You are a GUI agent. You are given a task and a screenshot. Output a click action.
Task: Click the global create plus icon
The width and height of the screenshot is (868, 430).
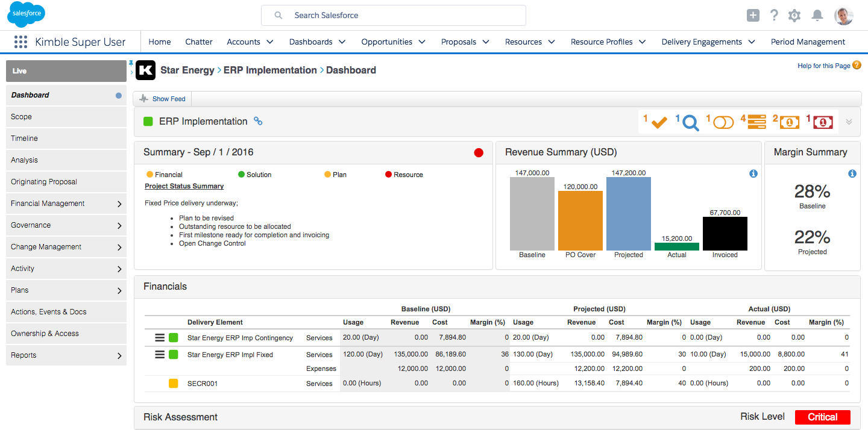click(x=753, y=16)
